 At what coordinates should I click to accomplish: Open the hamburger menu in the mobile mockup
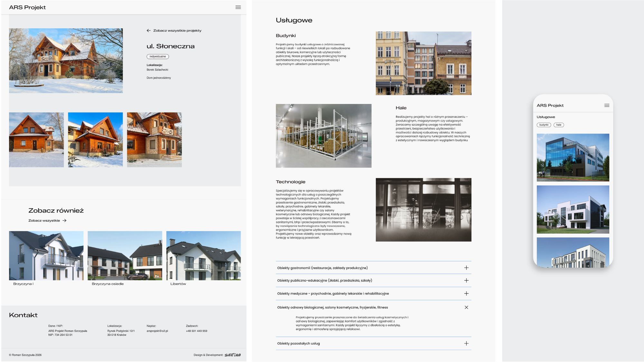607,106
